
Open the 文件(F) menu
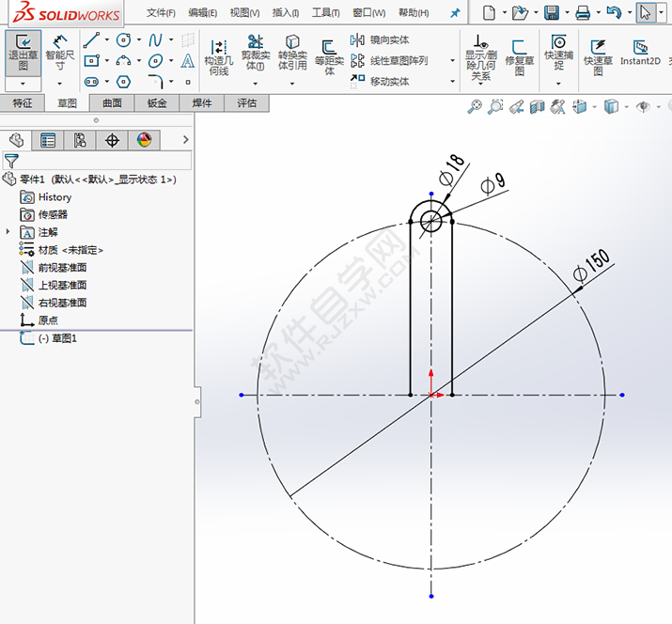click(161, 13)
